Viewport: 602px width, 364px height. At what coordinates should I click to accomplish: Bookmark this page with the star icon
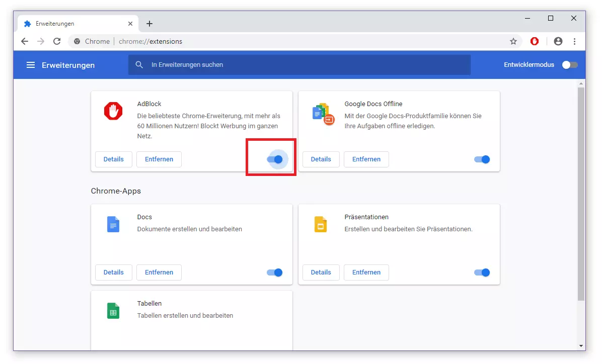click(x=513, y=41)
